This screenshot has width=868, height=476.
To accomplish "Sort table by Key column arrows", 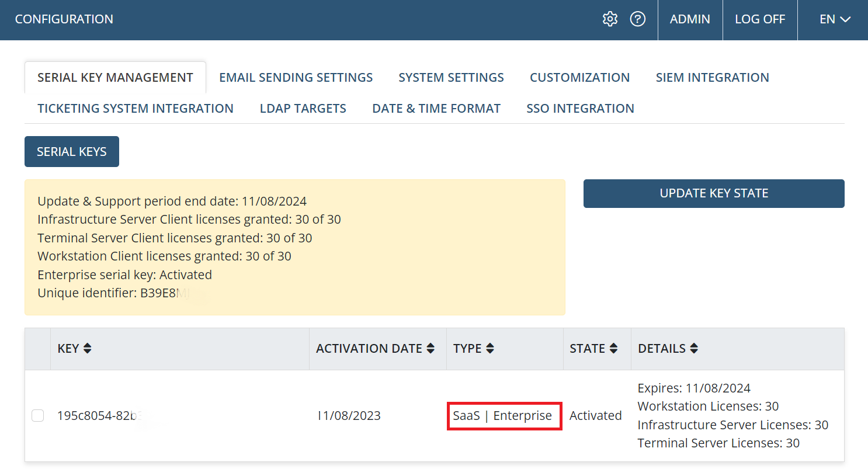I will [x=88, y=349].
